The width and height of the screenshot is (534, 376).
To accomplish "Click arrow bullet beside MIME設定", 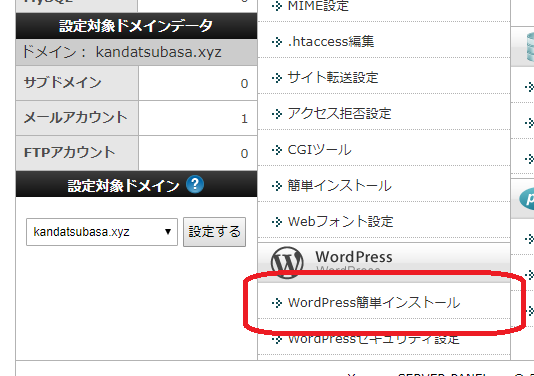I will [277, 6].
